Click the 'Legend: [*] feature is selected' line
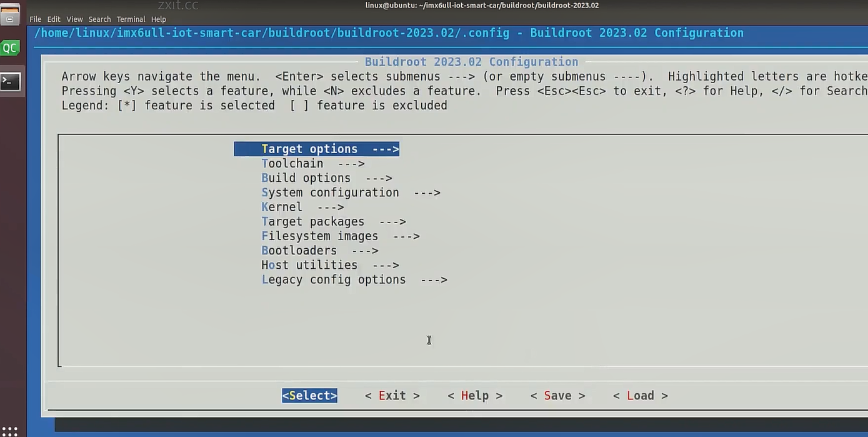Screen dimensions: 868x437 [254, 106]
